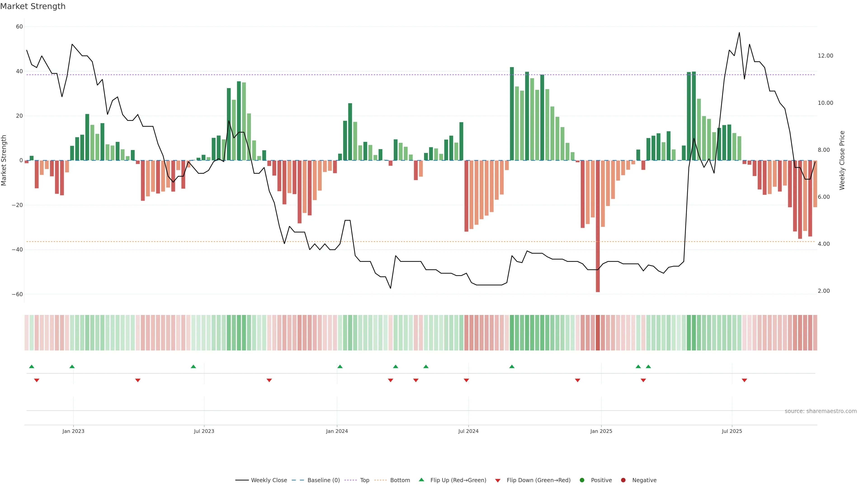Click the Flip Up green triangle legend icon

[x=421, y=480]
